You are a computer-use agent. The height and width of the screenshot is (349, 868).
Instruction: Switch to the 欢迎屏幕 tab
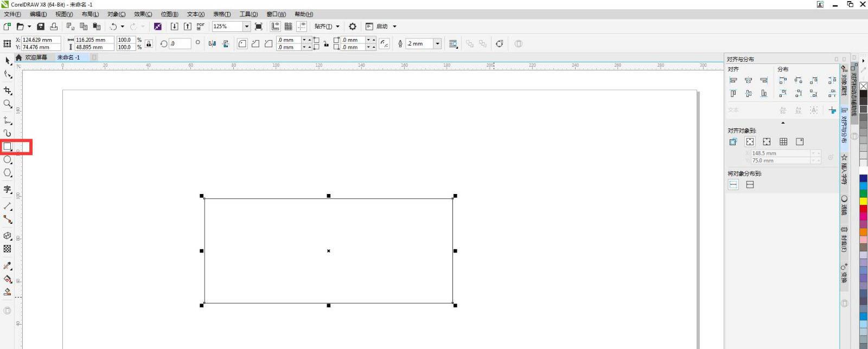point(36,57)
